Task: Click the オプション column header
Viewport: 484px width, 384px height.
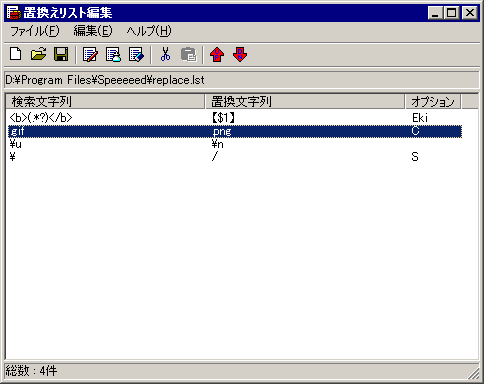Action: pyautogui.click(x=433, y=101)
